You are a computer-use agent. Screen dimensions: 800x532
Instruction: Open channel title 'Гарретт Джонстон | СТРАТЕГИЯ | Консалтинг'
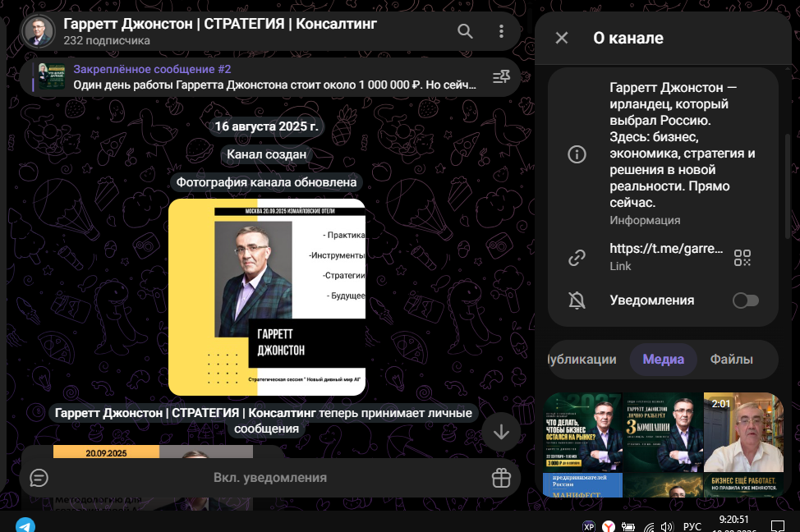[x=220, y=24]
